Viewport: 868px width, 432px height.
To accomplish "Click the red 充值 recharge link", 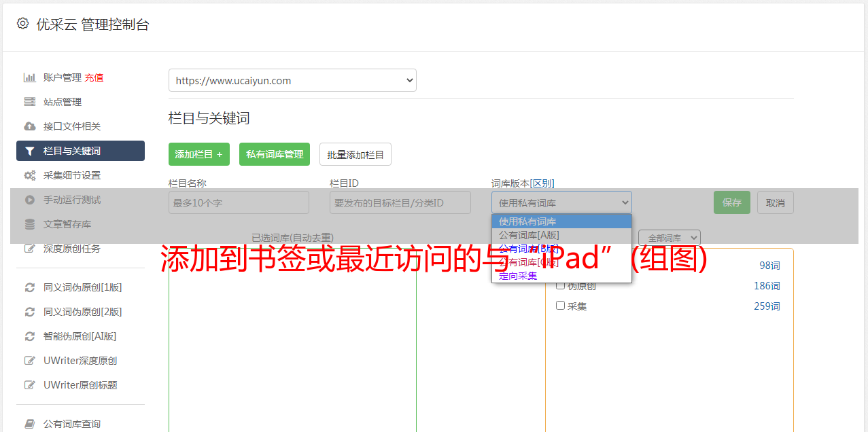I will coord(94,77).
